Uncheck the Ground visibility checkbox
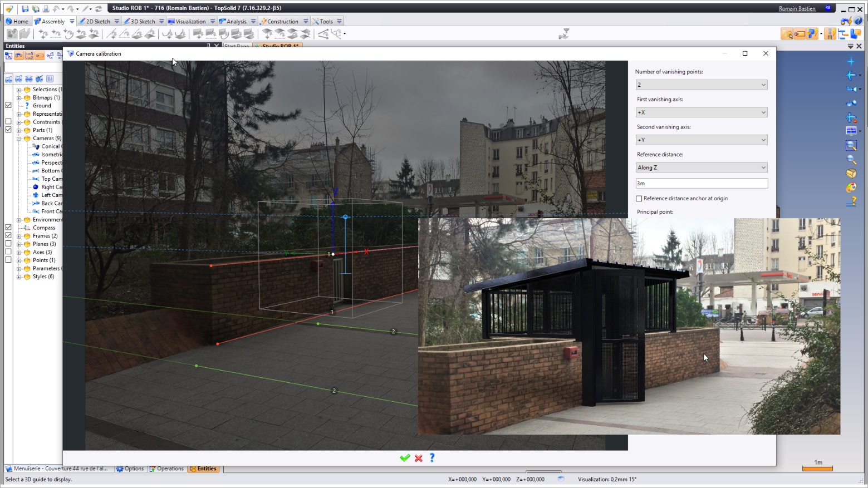The image size is (868, 488). pyautogui.click(x=8, y=105)
